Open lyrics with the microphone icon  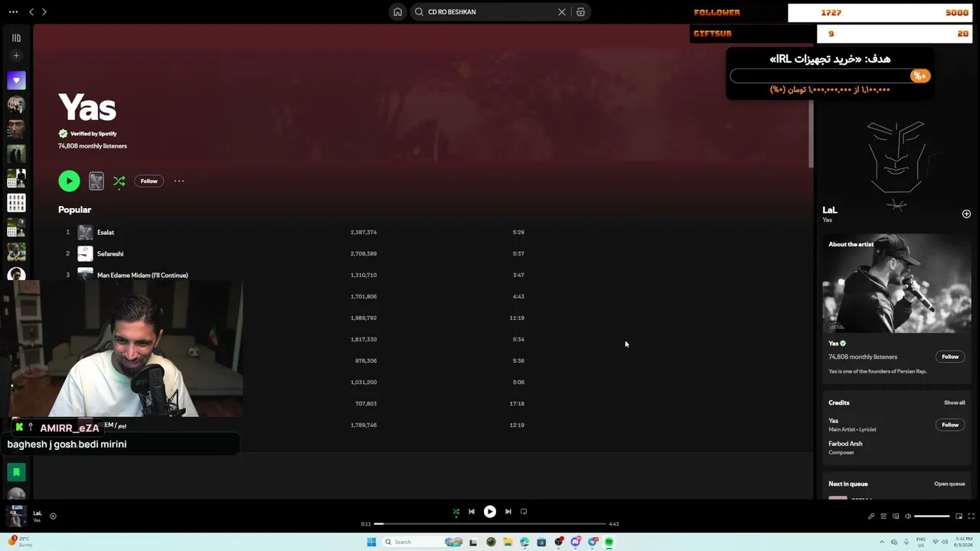point(871,517)
